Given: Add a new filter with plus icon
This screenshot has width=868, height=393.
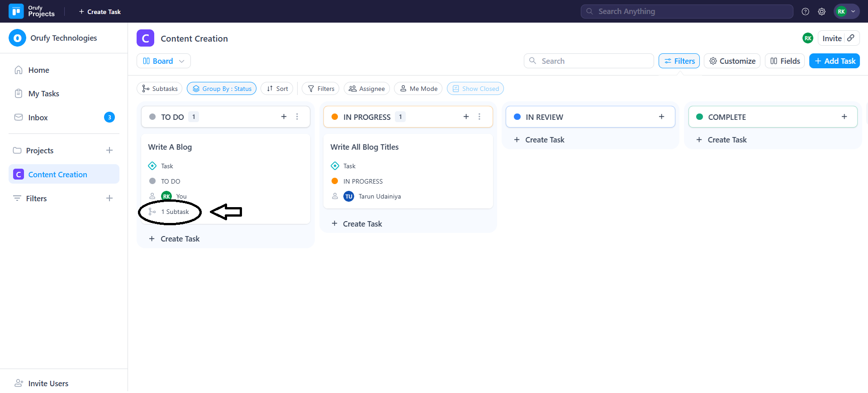Looking at the screenshot, I should pos(109,198).
